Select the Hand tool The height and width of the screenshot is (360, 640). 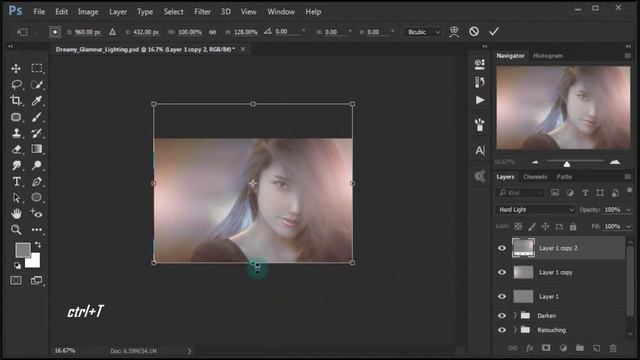click(16, 213)
